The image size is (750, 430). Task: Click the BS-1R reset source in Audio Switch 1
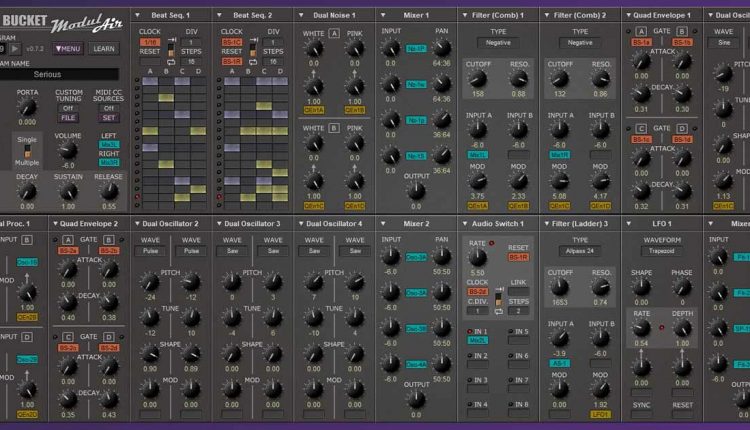[x=518, y=257]
